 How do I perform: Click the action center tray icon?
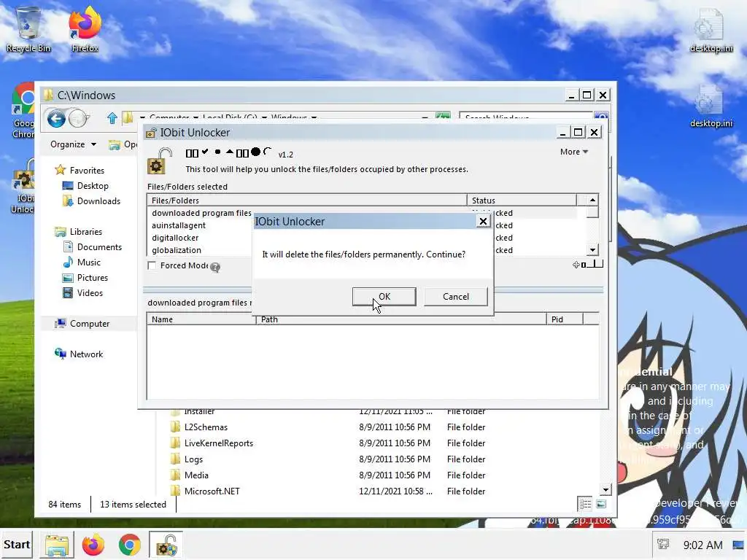click(x=663, y=544)
